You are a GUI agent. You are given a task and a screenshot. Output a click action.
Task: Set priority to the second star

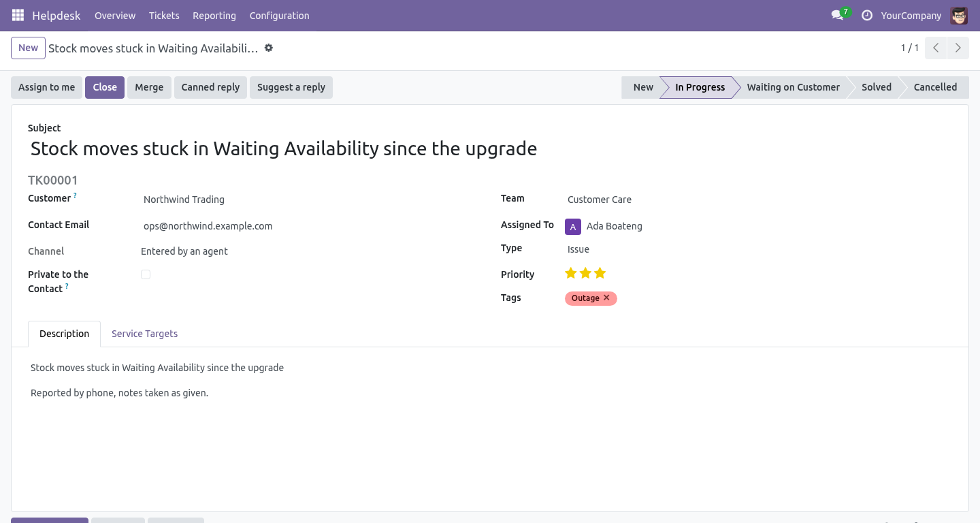tap(585, 273)
